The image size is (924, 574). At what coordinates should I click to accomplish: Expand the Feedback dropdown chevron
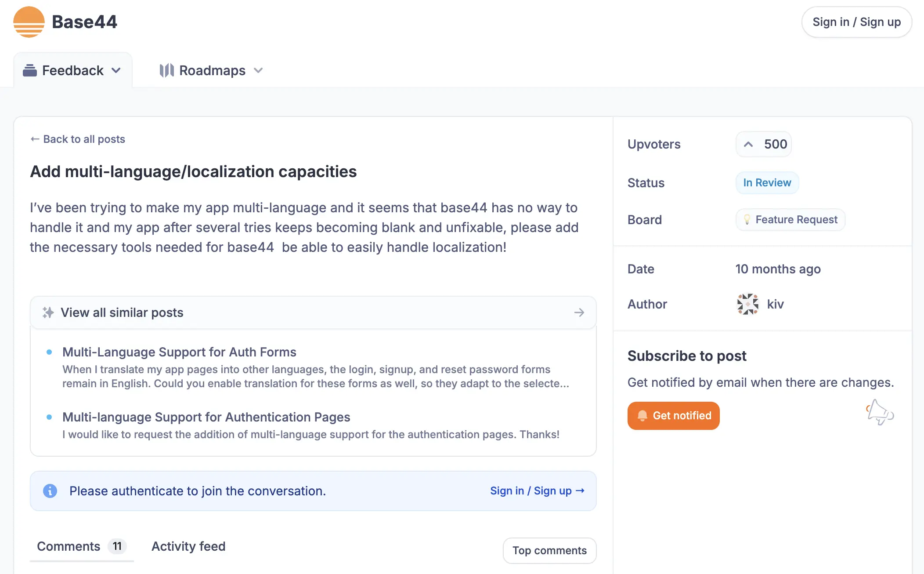pyautogui.click(x=116, y=70)
